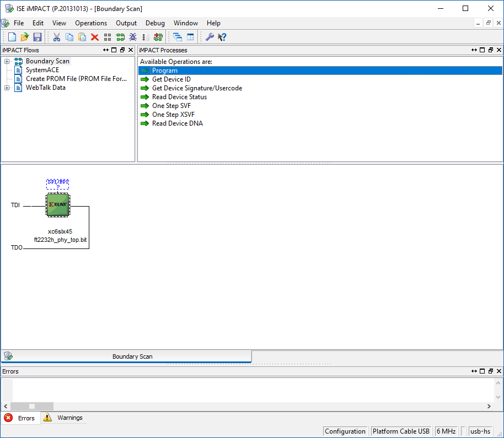The height and width of the screenshot is (438, 504).
Task: Close the iMPACT Flows panel
Action: [131, 50]
